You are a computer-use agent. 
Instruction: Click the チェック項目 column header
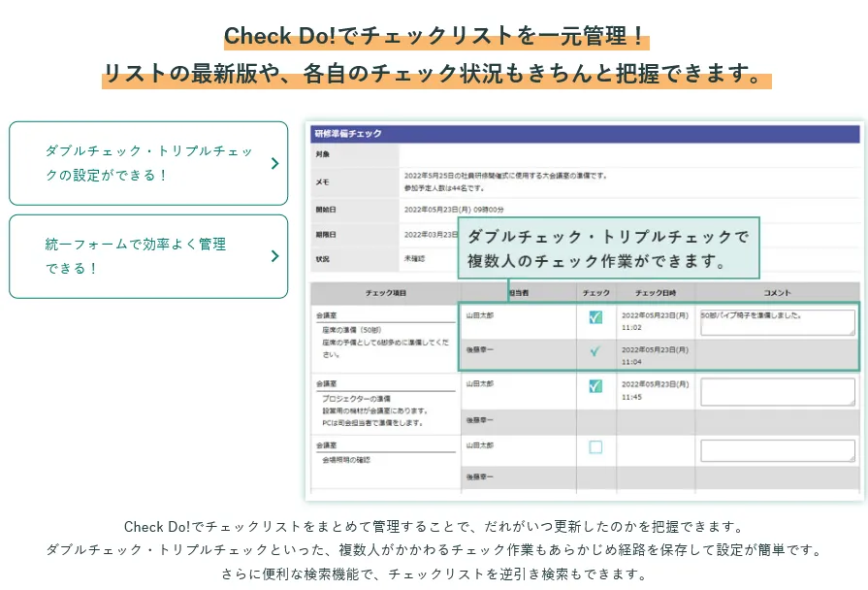(386, 292)
